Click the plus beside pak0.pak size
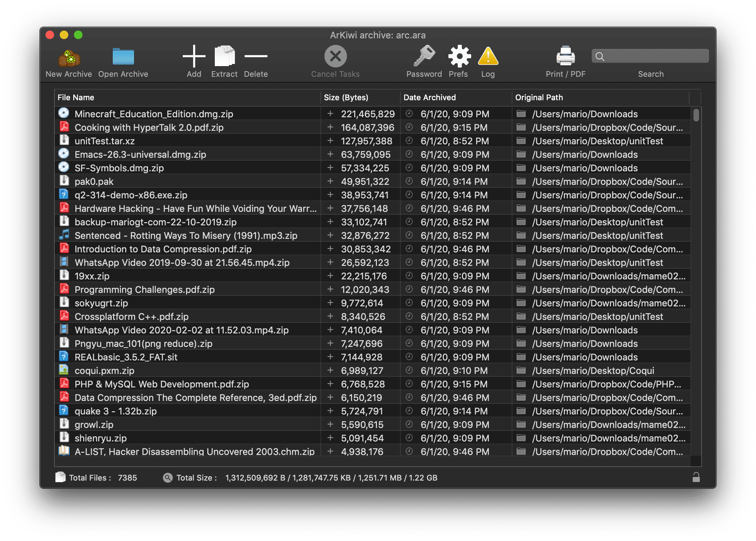Viewport: 756px width, 541px height. click(x=330, y=181)
